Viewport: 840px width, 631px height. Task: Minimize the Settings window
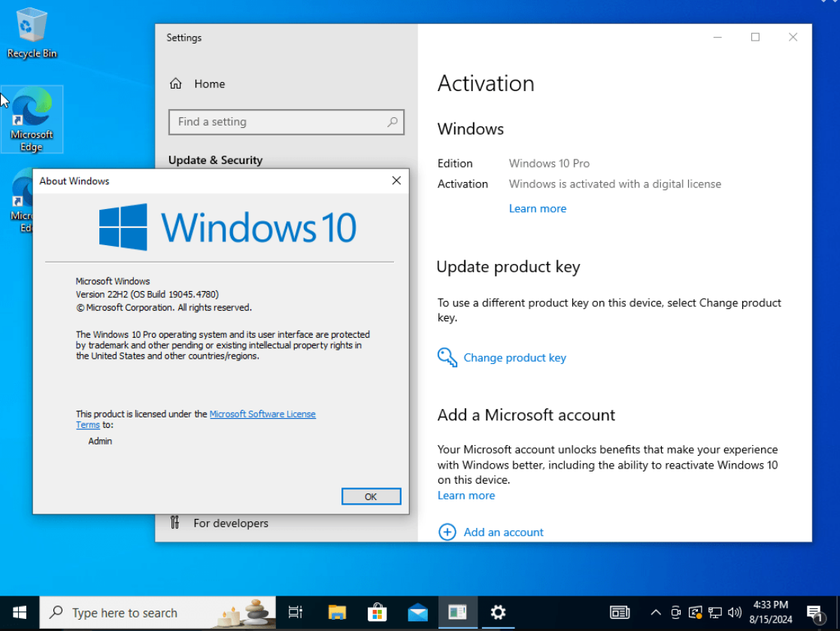click(x=717, y=37)
